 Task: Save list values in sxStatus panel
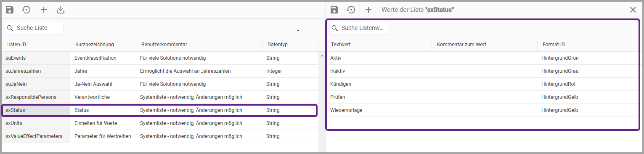point(334,10)
